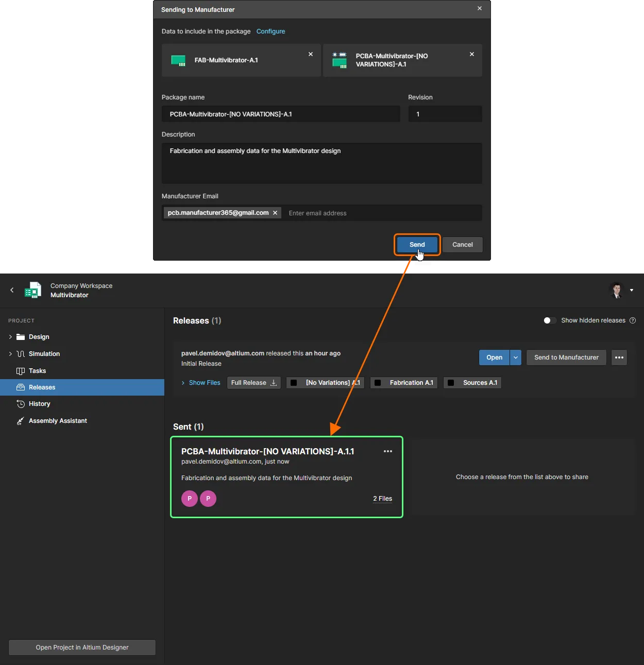The image size is (644, 665).
Task: Go back using the left chevron arrow
Action: [x=12, y=290]
